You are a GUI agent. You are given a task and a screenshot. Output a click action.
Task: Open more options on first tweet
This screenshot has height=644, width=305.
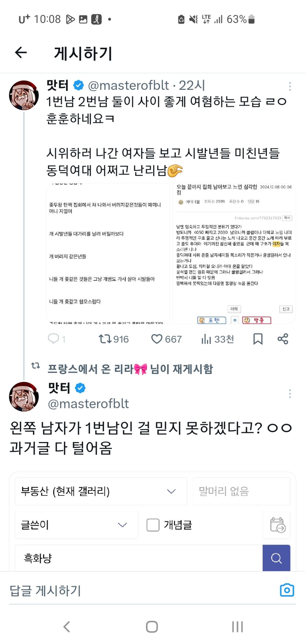[290, 86]
